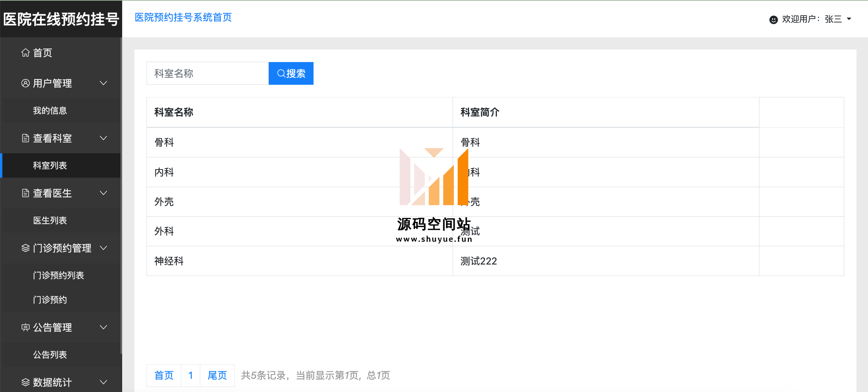Viewport: 868px width, 392px height.
Task: Collapse the 查看医生 chevron arrow
Action: (x=103, y=193)
